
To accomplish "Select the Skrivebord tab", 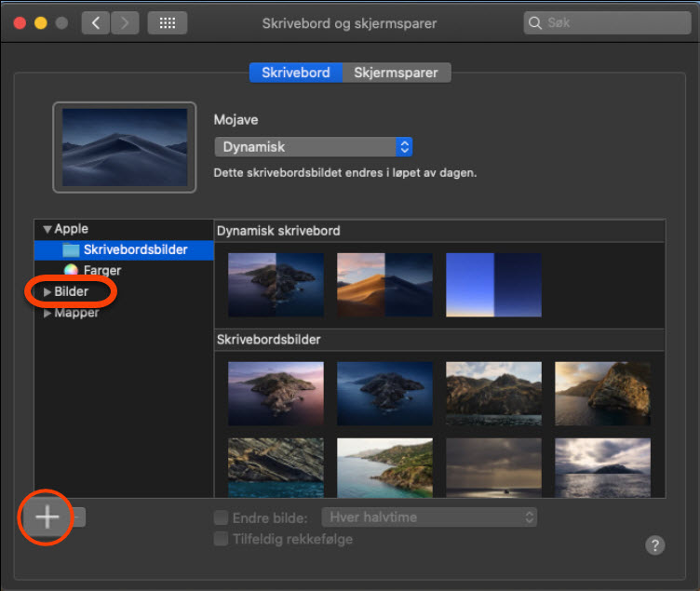I will 295,73.
